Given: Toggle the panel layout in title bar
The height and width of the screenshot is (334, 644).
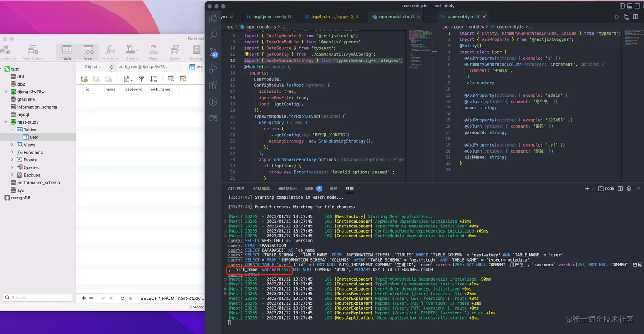Looking at the screenshot, I should (630, 6).
